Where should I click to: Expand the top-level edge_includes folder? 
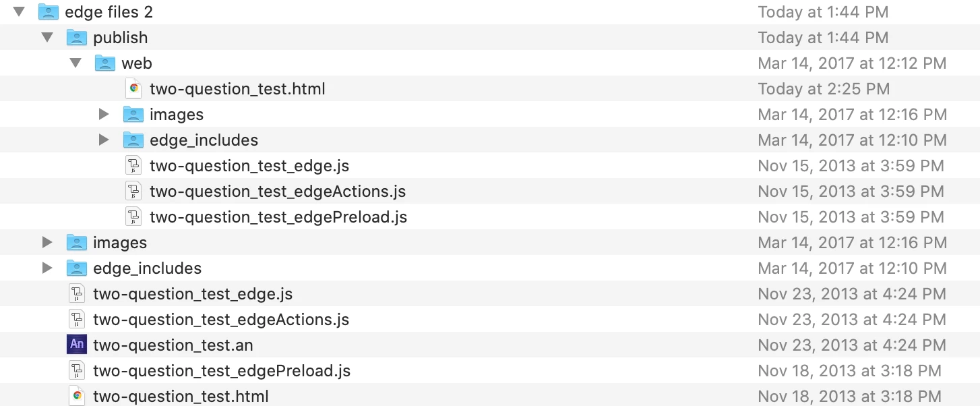[47, 268]
